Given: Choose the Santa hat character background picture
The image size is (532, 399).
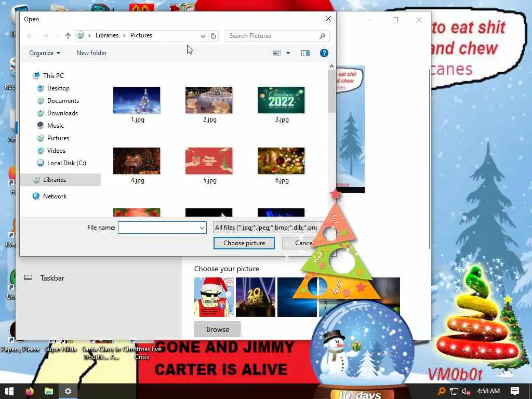Looking at the screenshot, I should click(x=214, y=297).
